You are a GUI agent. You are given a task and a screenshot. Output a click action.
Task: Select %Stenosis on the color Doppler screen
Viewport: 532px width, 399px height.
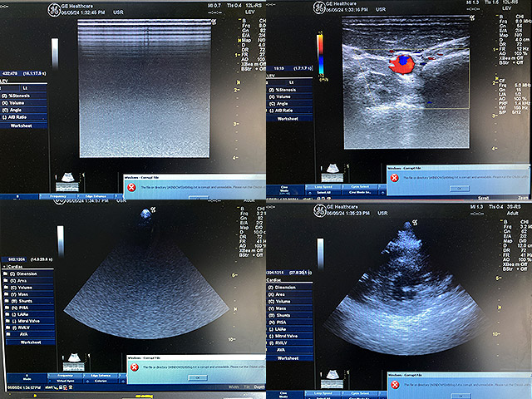(x=289, y=90)
